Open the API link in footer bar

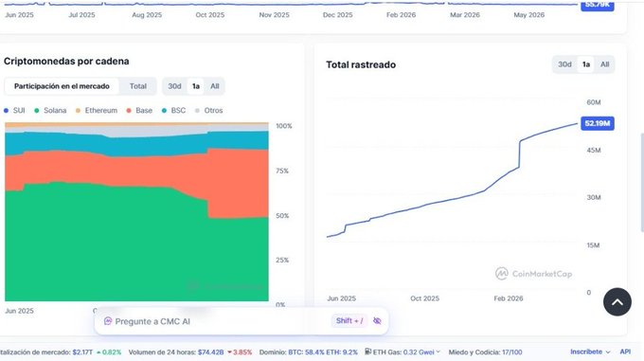point(625,352)
